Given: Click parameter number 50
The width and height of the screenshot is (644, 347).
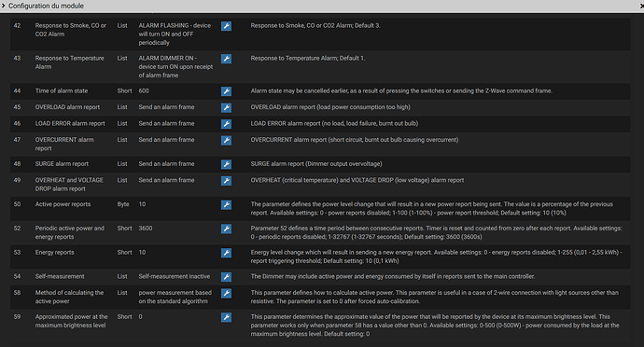Looking at the screenshot, I should pyautogui.click(x=17, y=204).
